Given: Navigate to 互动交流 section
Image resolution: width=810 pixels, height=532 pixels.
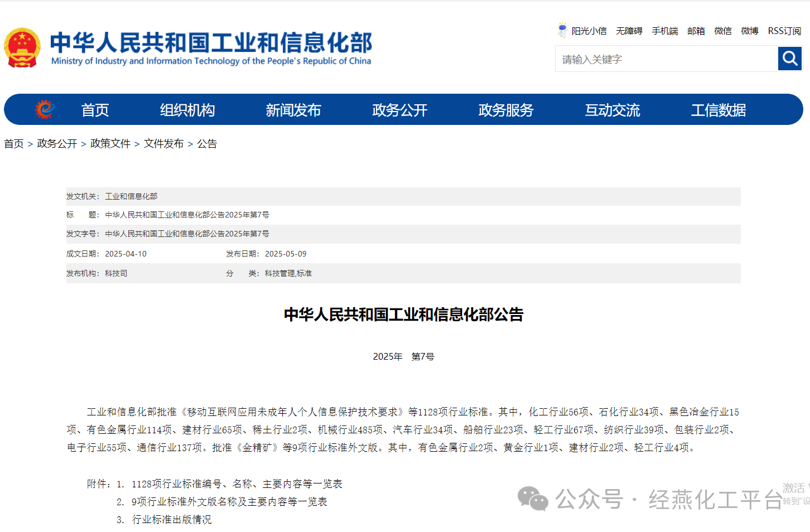Looking at the screenshot, I should 612,110.
